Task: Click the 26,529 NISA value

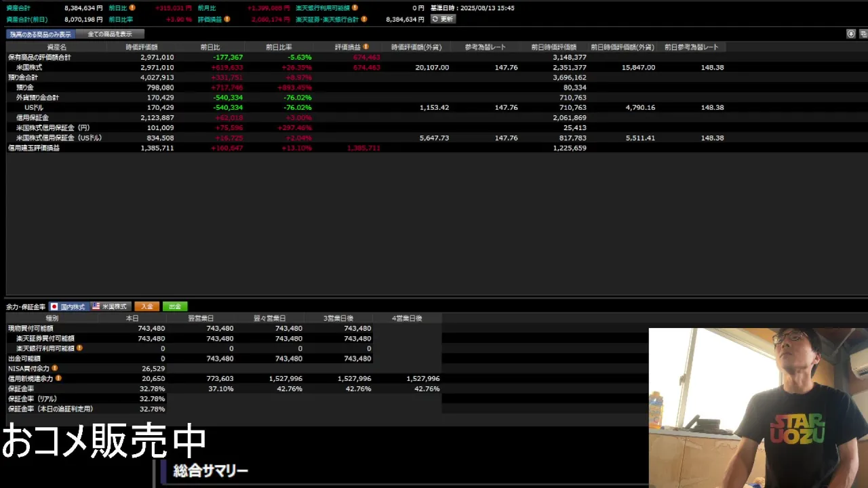Action: point(153,368)
